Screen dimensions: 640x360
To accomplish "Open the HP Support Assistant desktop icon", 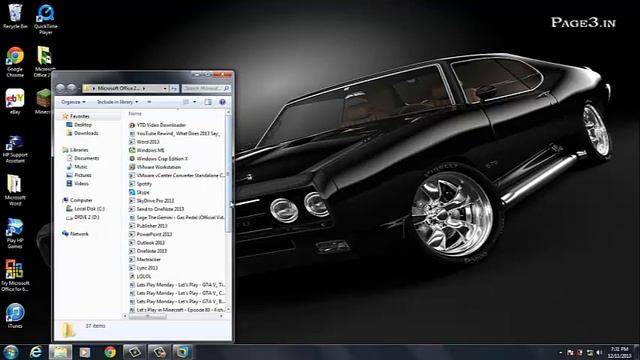I will pyautogui.click(x=15, y=149).
